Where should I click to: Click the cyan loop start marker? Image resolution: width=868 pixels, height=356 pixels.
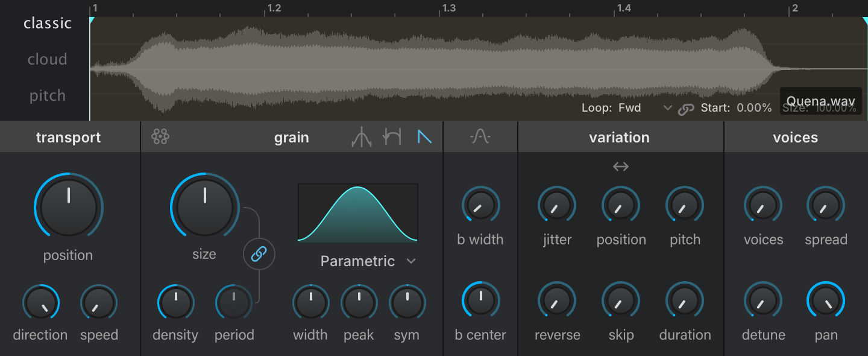point(92,21)
